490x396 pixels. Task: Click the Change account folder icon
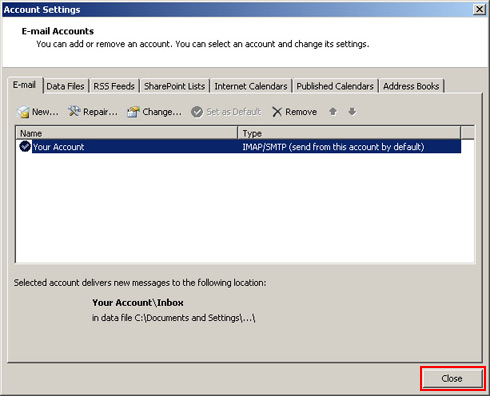pyautogui.click(x=133, y=112)
